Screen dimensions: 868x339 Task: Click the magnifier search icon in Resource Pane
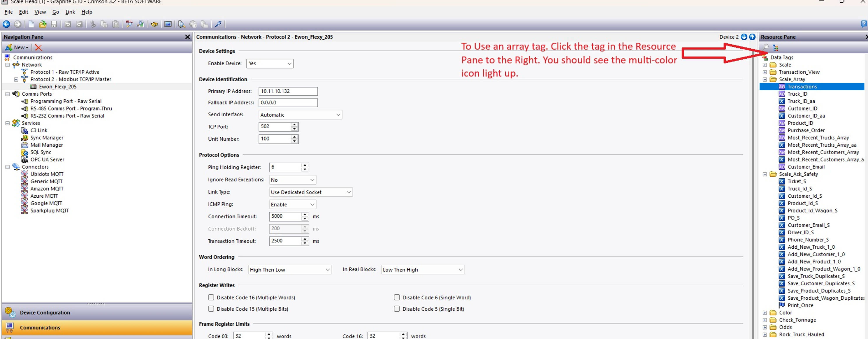coord(766,47)
